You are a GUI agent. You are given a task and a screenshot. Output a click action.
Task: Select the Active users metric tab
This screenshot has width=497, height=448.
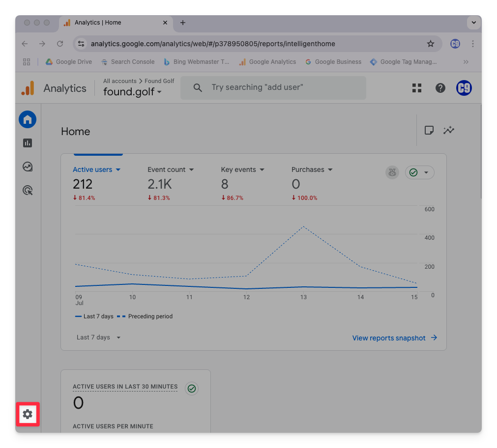96,169
